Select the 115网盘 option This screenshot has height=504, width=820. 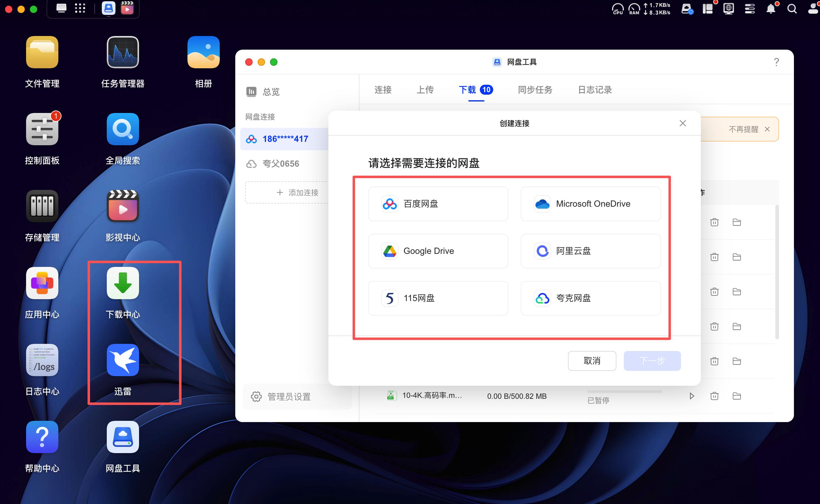[x=438, y=298]
